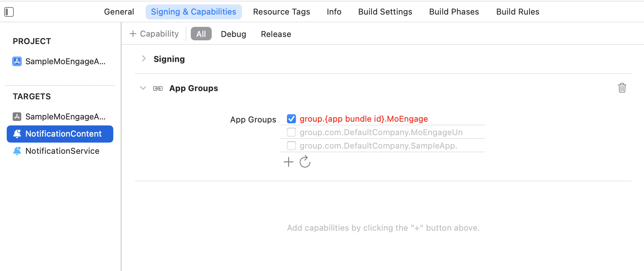Click the App Groups link icon
644x271 pixels.
click(158, 88)
